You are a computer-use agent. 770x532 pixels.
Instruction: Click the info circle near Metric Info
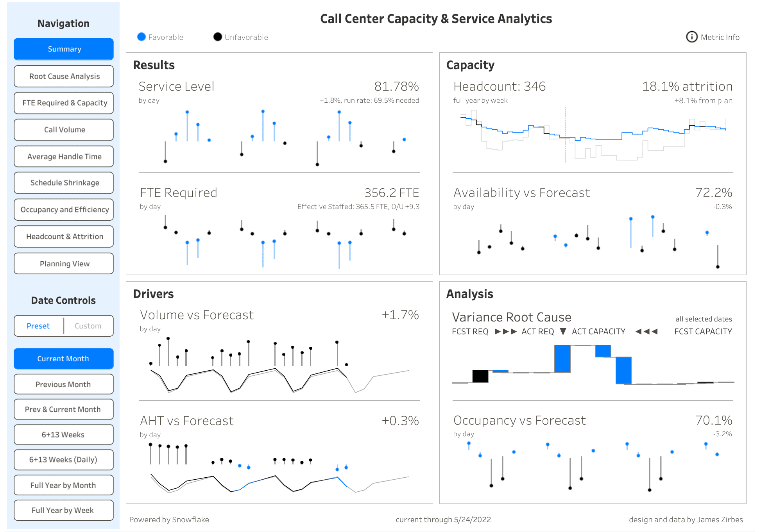click(x=692, y=37)
